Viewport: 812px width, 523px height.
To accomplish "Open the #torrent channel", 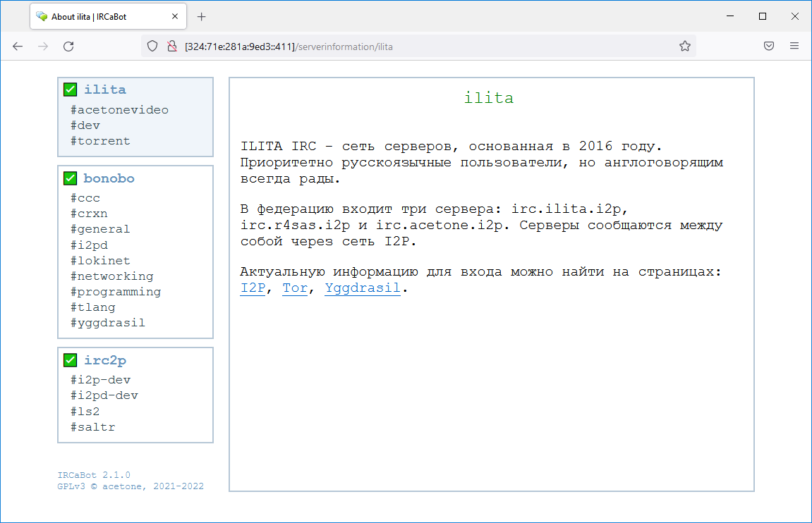I will click(x=100, y=141).
